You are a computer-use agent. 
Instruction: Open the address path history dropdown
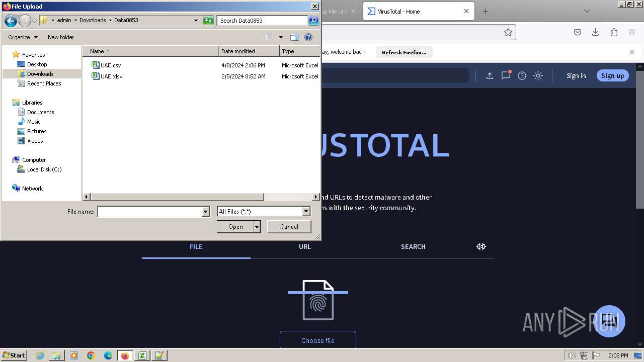click(x=196, y=21)
